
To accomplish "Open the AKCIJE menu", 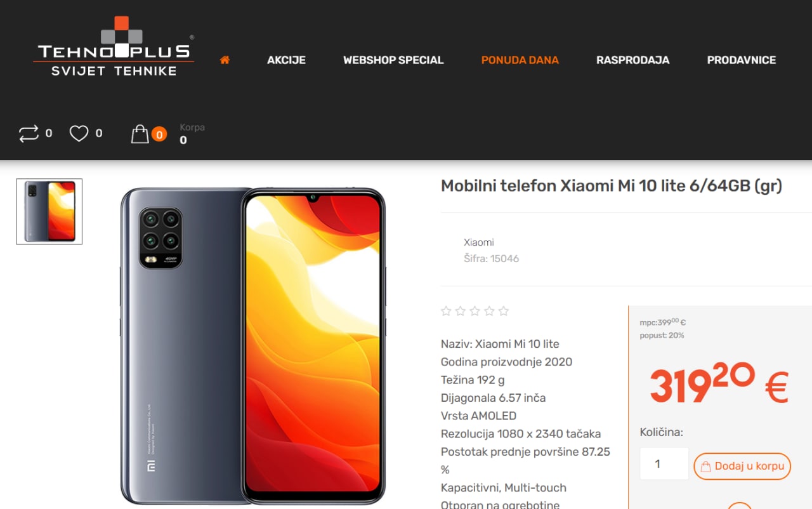I will [x=286, y=60].
